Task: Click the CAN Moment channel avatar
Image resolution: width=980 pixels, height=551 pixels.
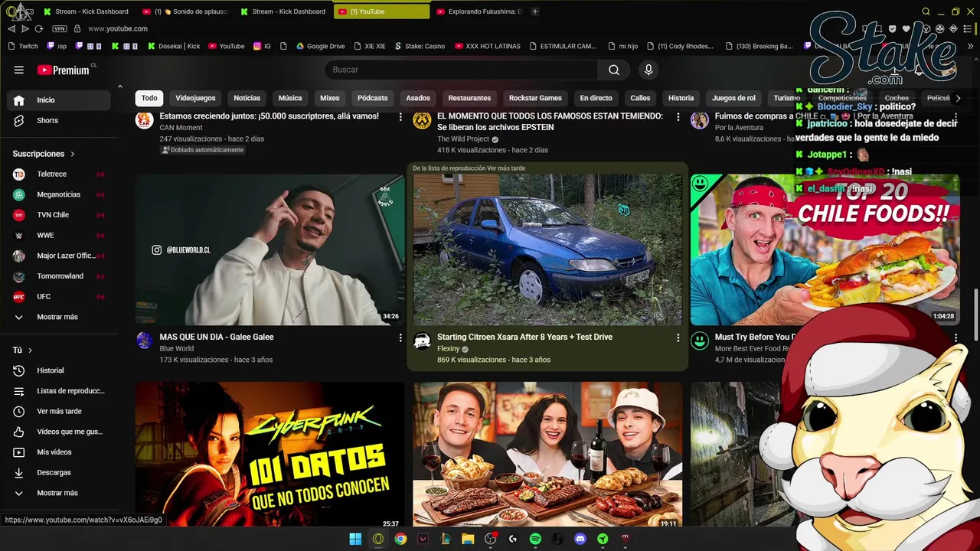Action: click(145, 120)
